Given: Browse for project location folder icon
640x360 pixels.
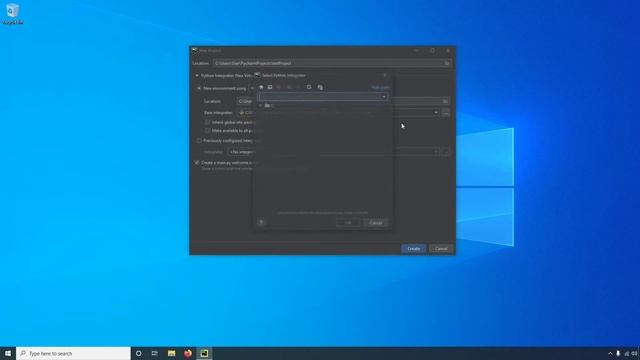Looking at the screenshot, I should [447, 63].
